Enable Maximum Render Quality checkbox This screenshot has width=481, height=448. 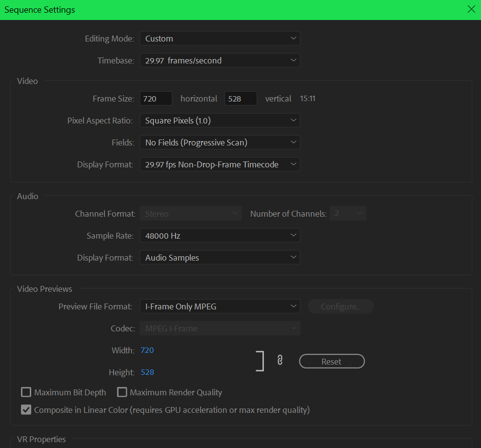coord(122,392)
